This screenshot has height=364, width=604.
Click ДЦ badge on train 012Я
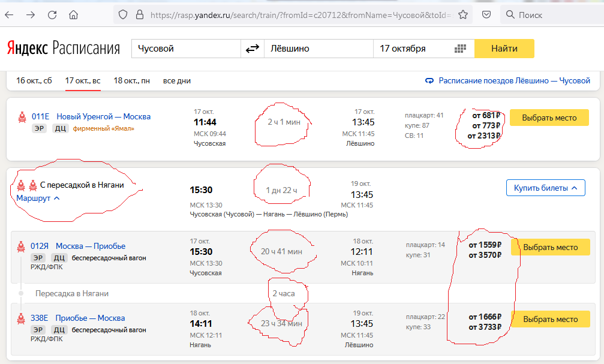[59, 258]
